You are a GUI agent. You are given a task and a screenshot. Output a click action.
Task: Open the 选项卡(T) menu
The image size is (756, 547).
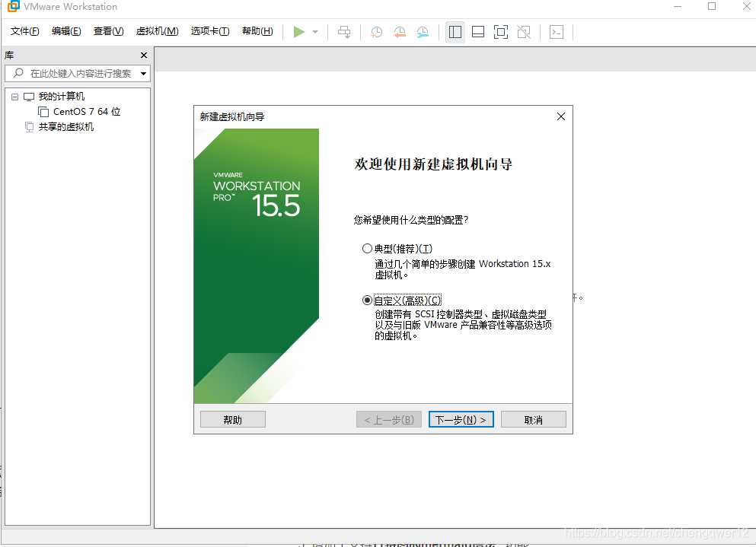[210, 31]
